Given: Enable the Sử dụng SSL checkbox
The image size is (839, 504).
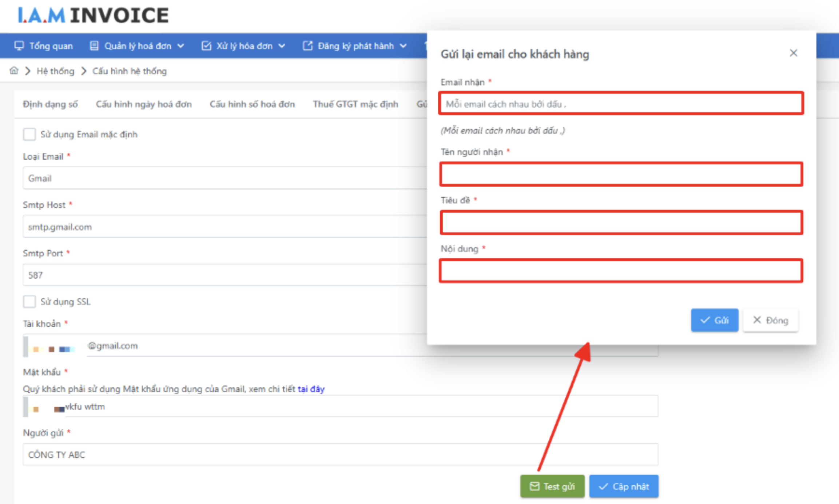Looking at the screenshot, I should [x=29, y=301].
